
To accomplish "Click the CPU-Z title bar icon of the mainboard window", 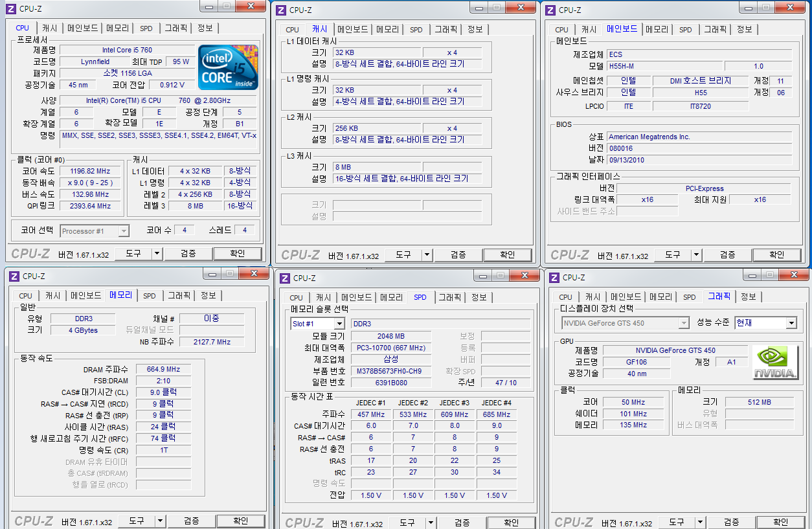I will [x=550, y=10].
